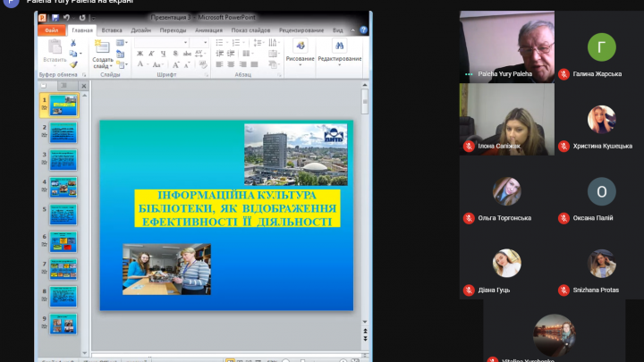Click the Previous Slide button below scrollbar
This screenshot has height=362, width=644.
click(365, 331)
